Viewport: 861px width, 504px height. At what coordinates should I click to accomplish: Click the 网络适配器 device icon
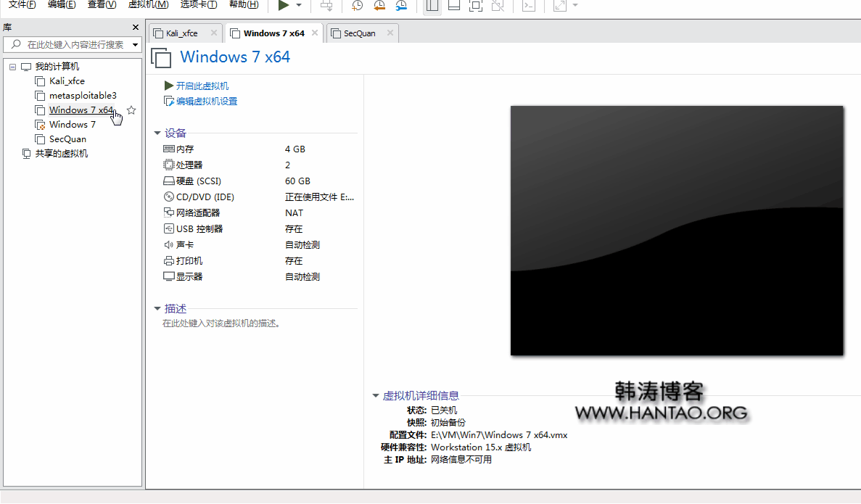169,213
